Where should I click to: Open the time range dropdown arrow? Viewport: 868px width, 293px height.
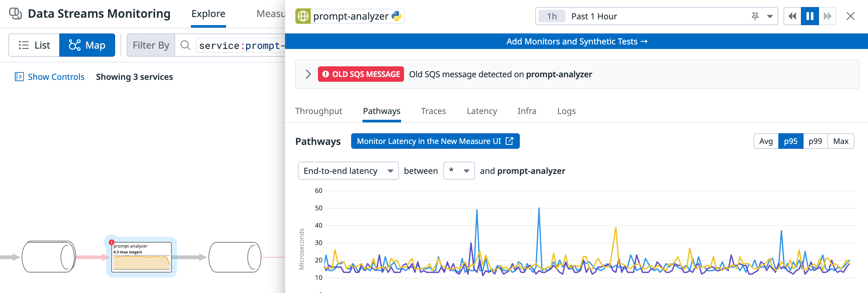[x=770, y=16]
